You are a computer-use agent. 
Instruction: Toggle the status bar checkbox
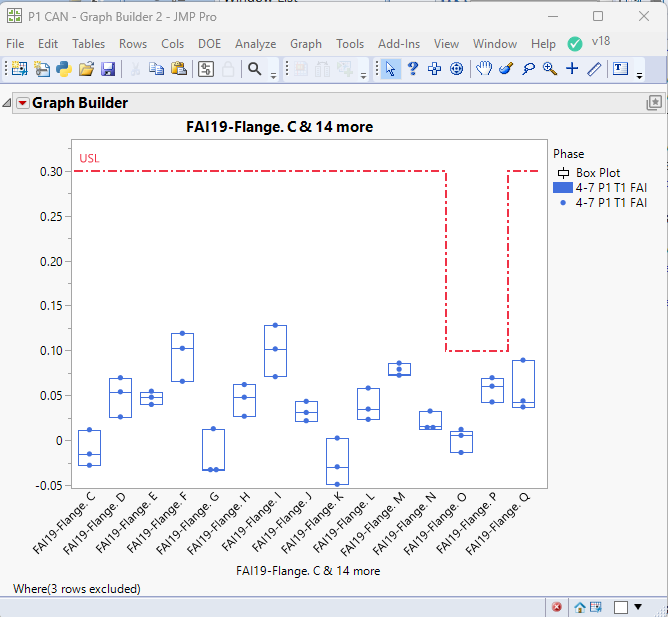pyautogui.click(x=621, y=607)
